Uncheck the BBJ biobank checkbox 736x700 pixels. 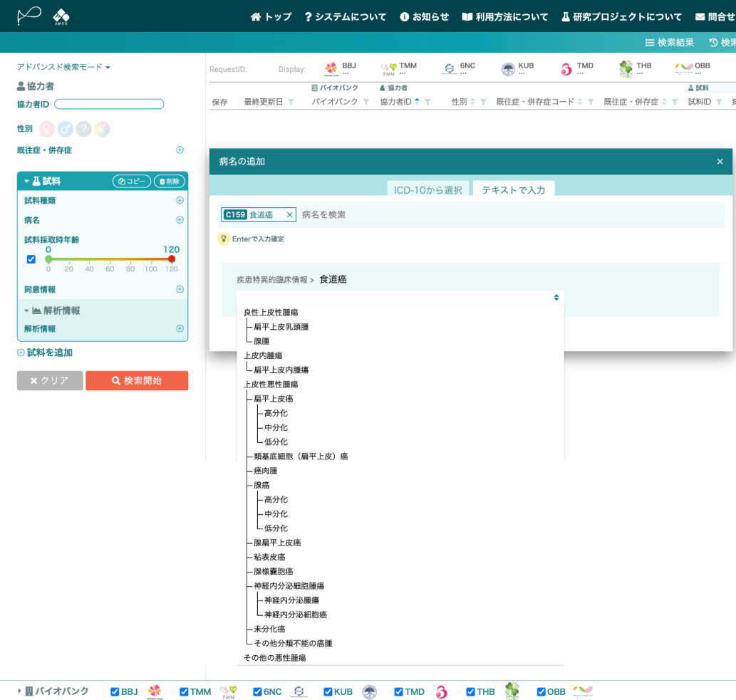click(115, 691)
